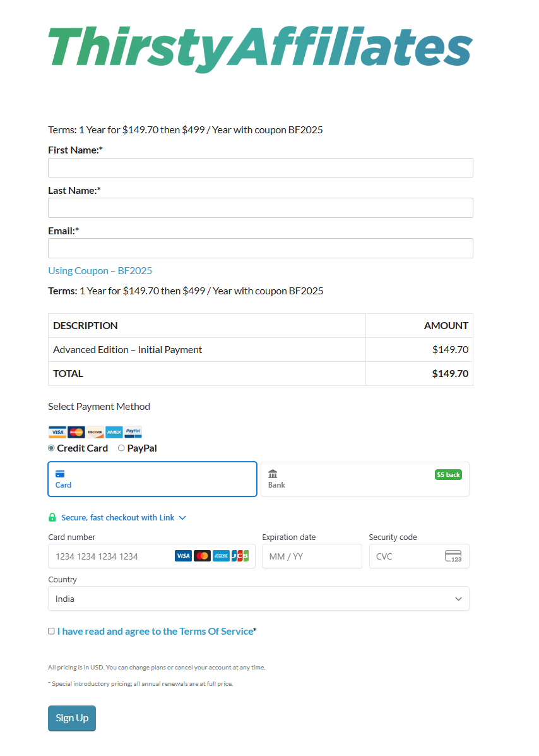
Task: Select the PayPal radio button
Action: tap(121, 448)
